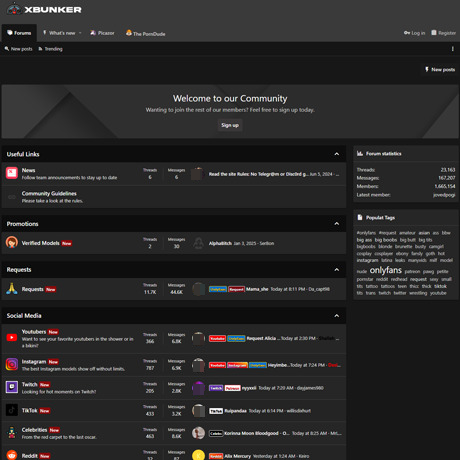Viewport: 460px width, 460px height.
Task: Open the Verified Models avatar icon
Action: click(12, 242)
